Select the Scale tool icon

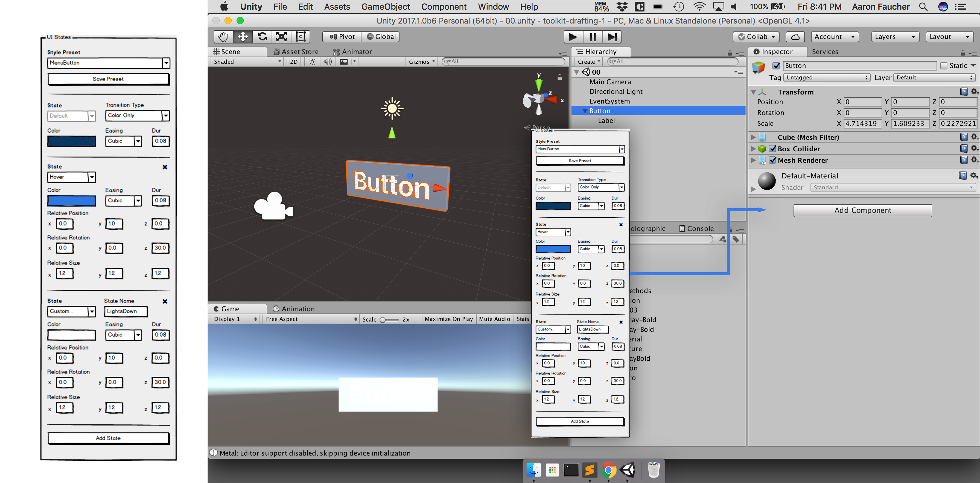tap(282, 37)
